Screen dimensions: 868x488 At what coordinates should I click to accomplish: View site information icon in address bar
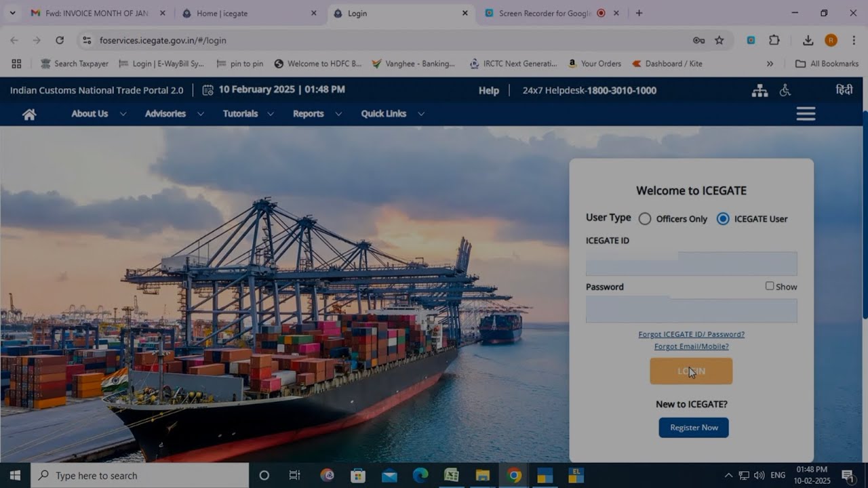[x=87, y=40]
